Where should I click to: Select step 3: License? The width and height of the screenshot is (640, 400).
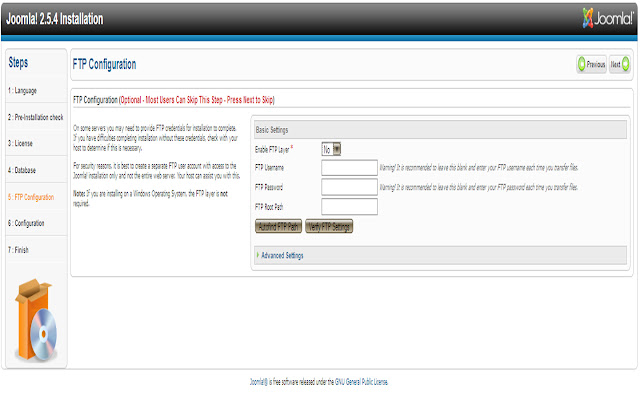pos(20,143)
